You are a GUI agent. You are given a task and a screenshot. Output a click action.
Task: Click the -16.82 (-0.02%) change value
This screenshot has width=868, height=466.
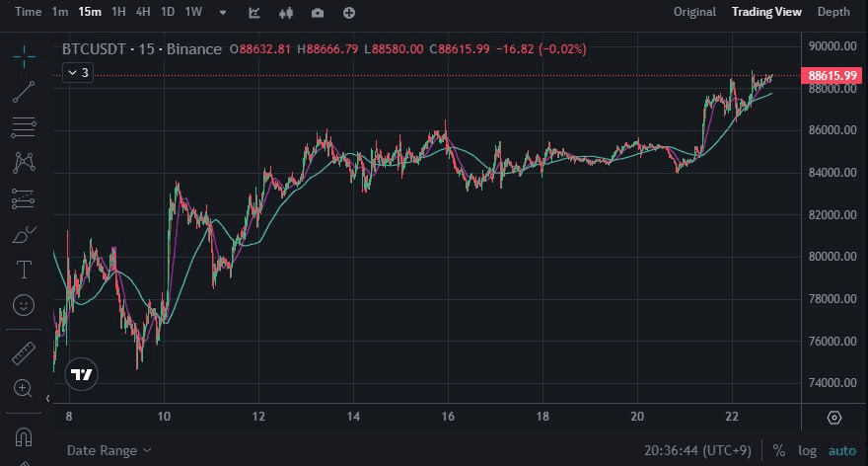pos(542,49)
